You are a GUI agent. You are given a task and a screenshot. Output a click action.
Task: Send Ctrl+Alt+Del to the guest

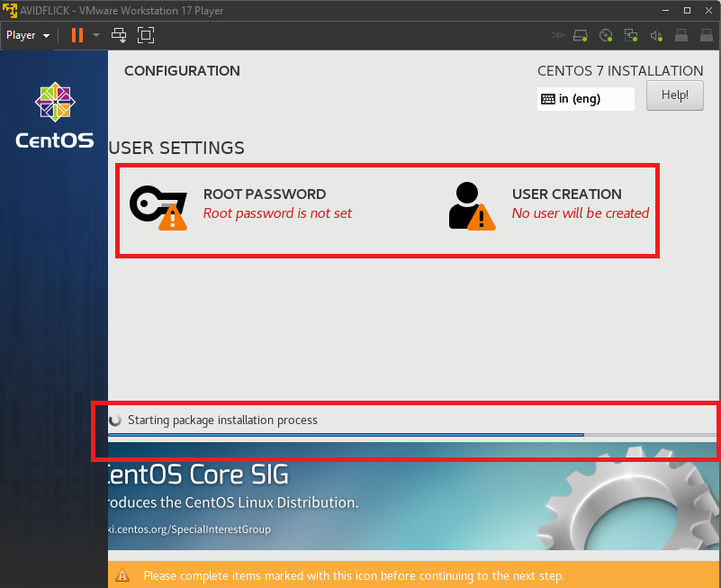tap(119, 35)
